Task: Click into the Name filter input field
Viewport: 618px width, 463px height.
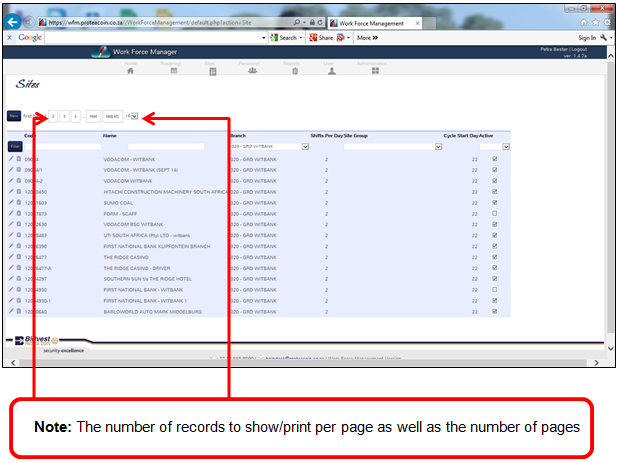Action: 166,147
